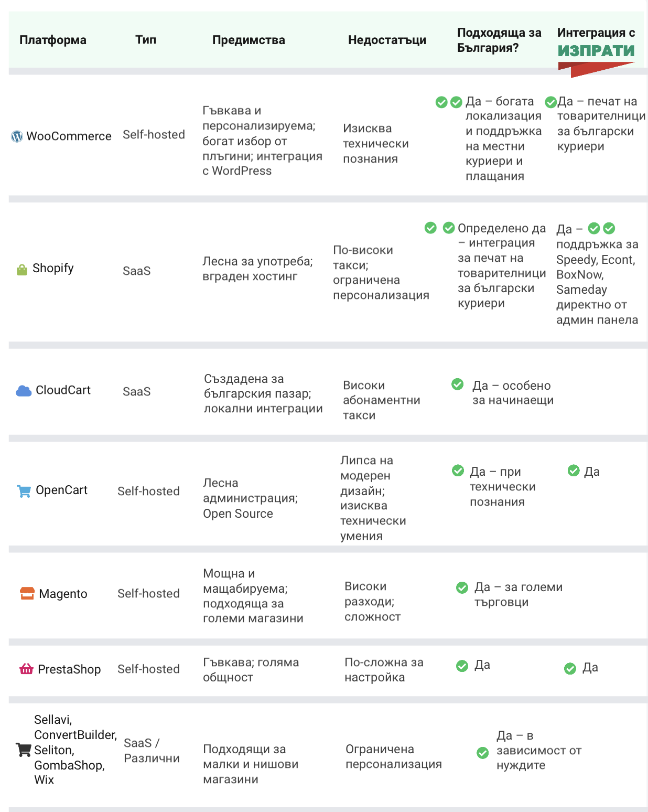Viewport: 648px width, 812px height.
Task: Click the 'Недостатъци' column header
Action: point(387,40)
